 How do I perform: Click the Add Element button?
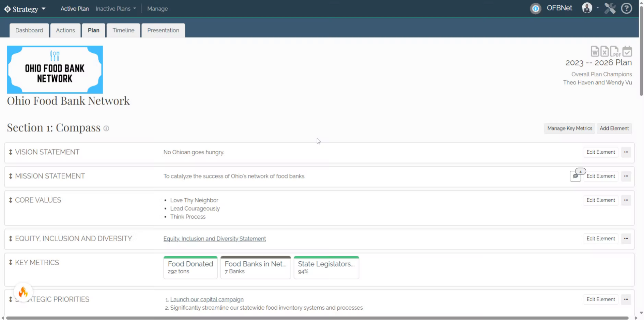pos(614,128)
